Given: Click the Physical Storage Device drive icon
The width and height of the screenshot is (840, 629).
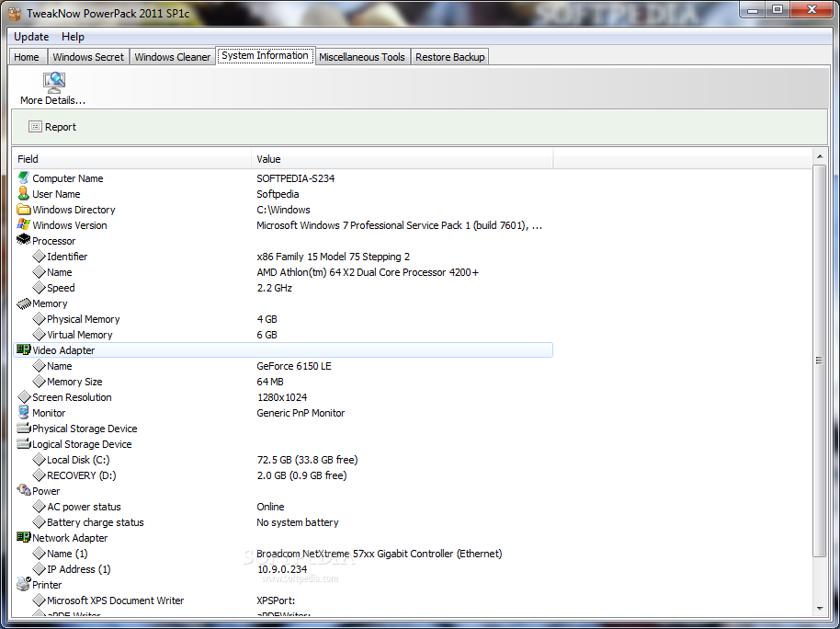Looking at the screenshot, I should [24, 428].
